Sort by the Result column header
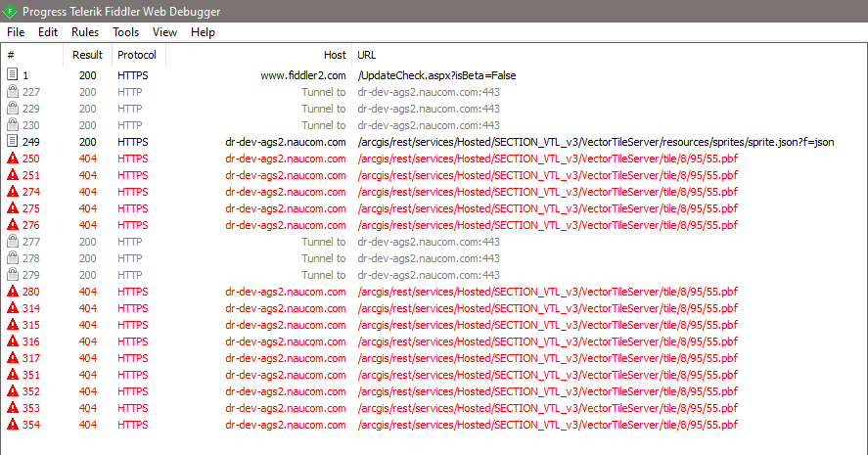Image resolution: width=868 pixels, height=455 pixels. click(x=87, y=55)
